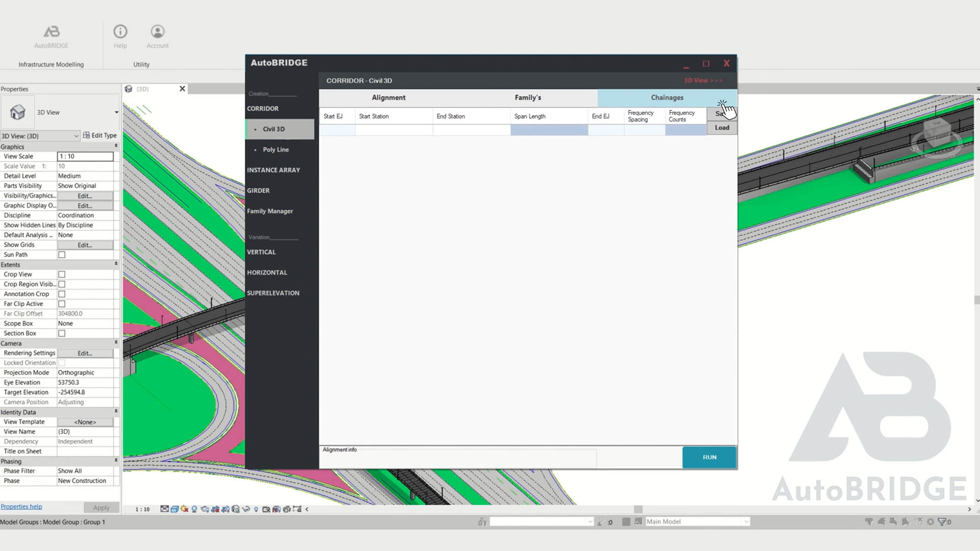The width and height of the screenshot is (980, 551).
Task: Enable the Section Box checkbox
Action: [62, 333]
